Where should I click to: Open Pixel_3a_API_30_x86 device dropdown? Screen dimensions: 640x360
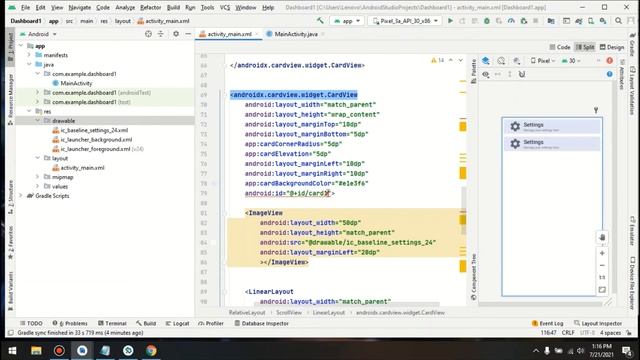[406, 21]
